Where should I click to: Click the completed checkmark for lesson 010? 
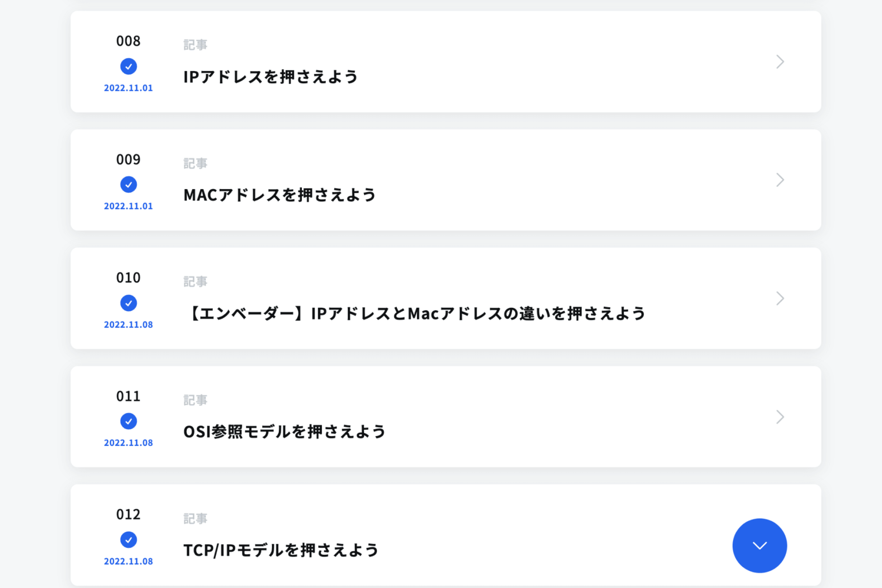(x=128, y=303)
